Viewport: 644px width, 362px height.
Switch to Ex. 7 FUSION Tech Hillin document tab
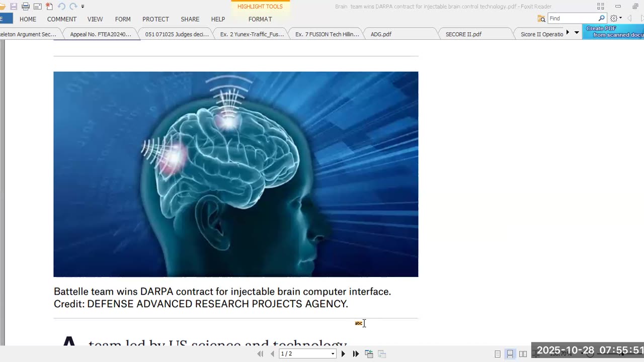327,34
